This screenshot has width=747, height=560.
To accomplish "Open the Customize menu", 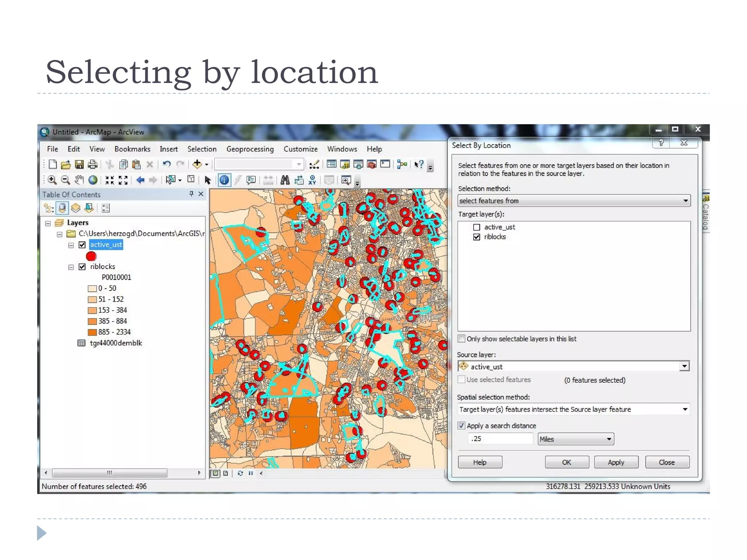I will [x=301, y=149].
